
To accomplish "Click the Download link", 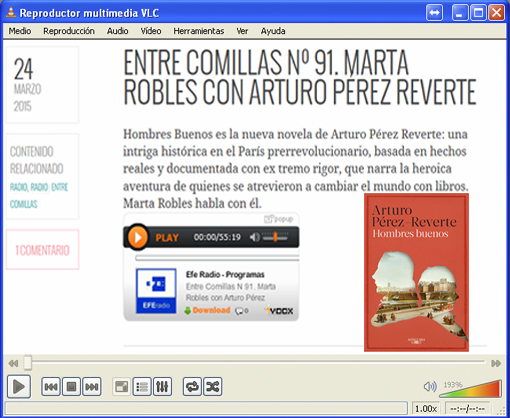I will (207, 310).
